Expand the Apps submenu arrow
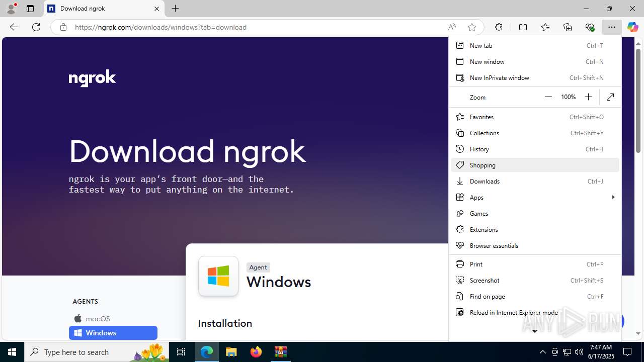Image resolution: width=644 pixels, height=362 pixels. (613, 197)
